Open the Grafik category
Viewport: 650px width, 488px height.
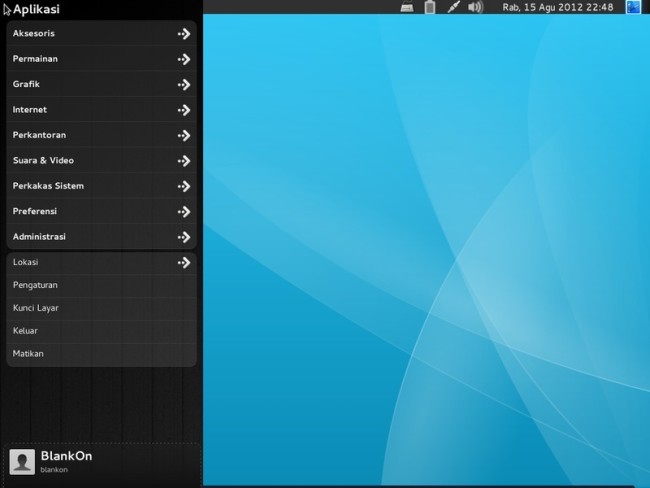click(101, 84)
